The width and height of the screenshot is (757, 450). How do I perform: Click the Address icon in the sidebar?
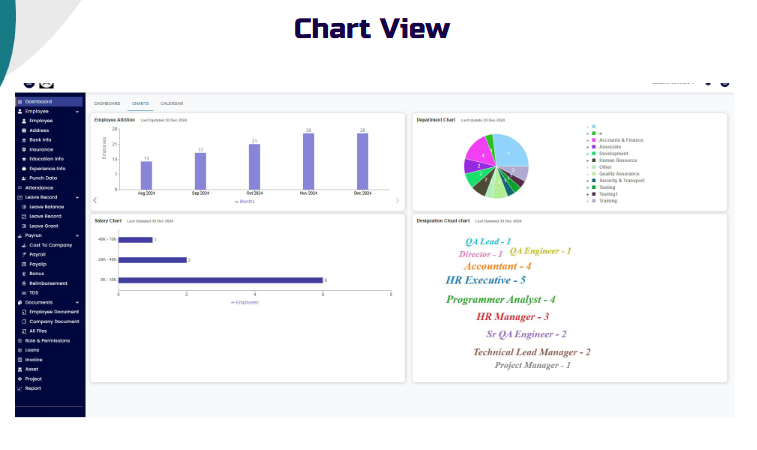[x=23, y=130]
